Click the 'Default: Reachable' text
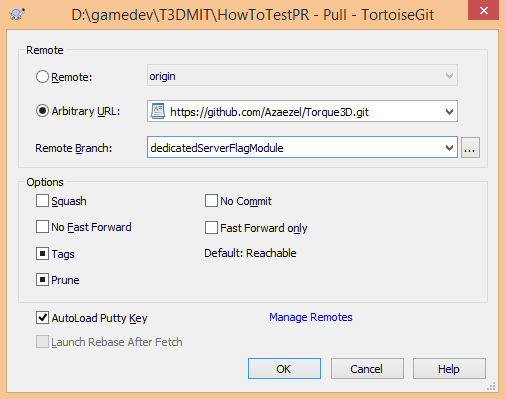Viewport: 505px width, 399px height. coord(250,253)
